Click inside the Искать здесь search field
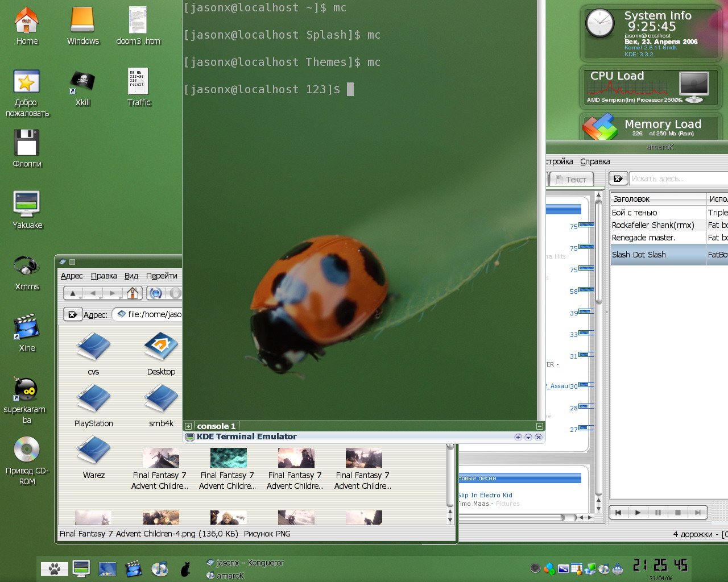 click(x=679, y=178)
